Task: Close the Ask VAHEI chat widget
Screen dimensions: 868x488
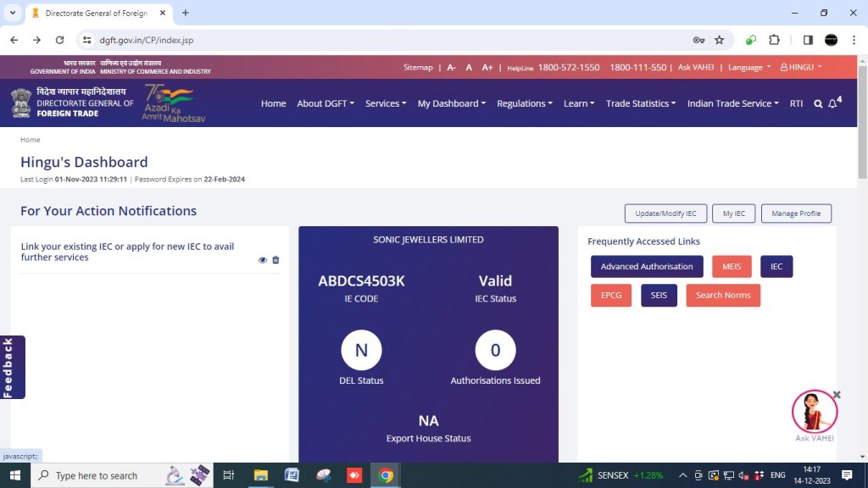Action: tap(837, 395)
